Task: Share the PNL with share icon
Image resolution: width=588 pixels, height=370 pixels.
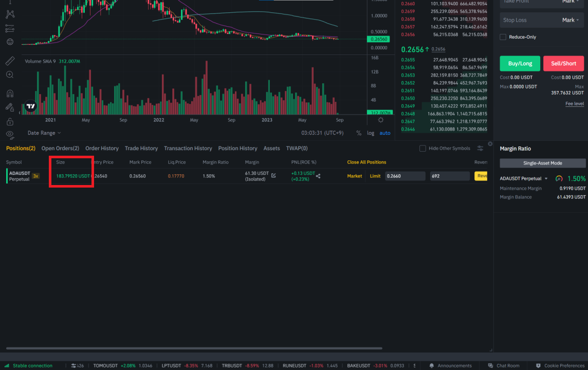Action: click(318, 176)
